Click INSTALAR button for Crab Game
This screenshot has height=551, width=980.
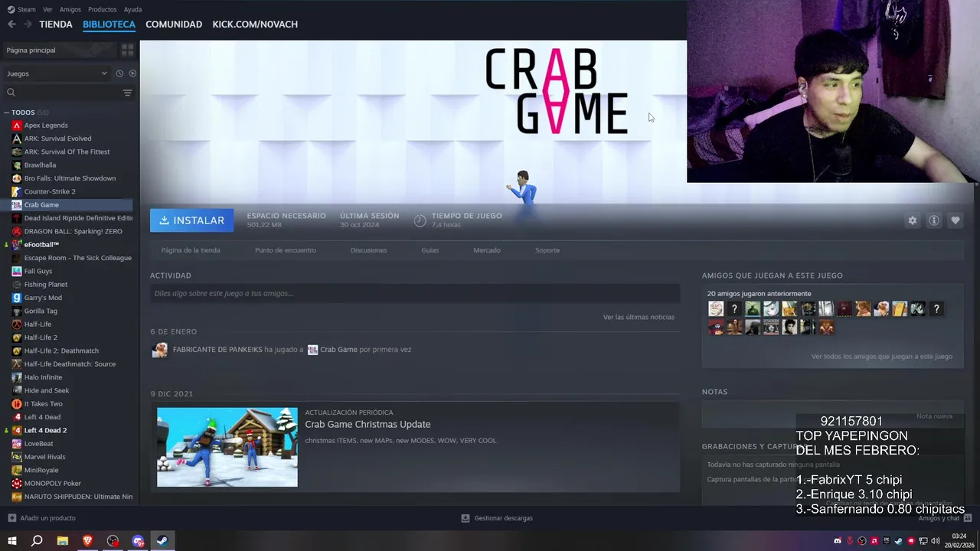(191, 220)
